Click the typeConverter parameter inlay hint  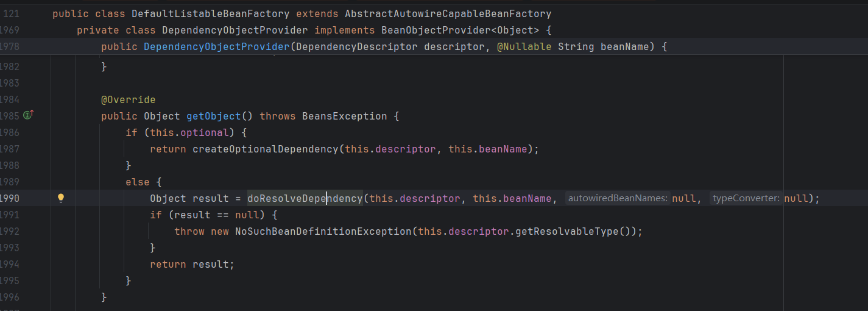746,198
